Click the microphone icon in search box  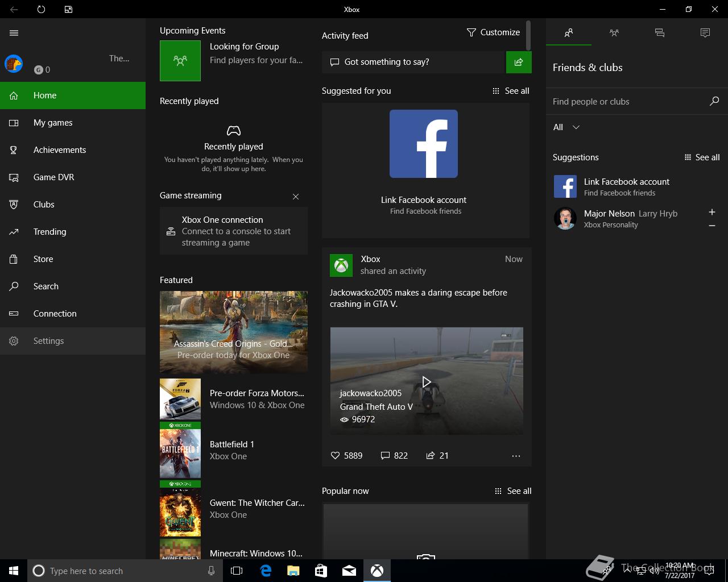pyautogui.click(x=211, y=571)
